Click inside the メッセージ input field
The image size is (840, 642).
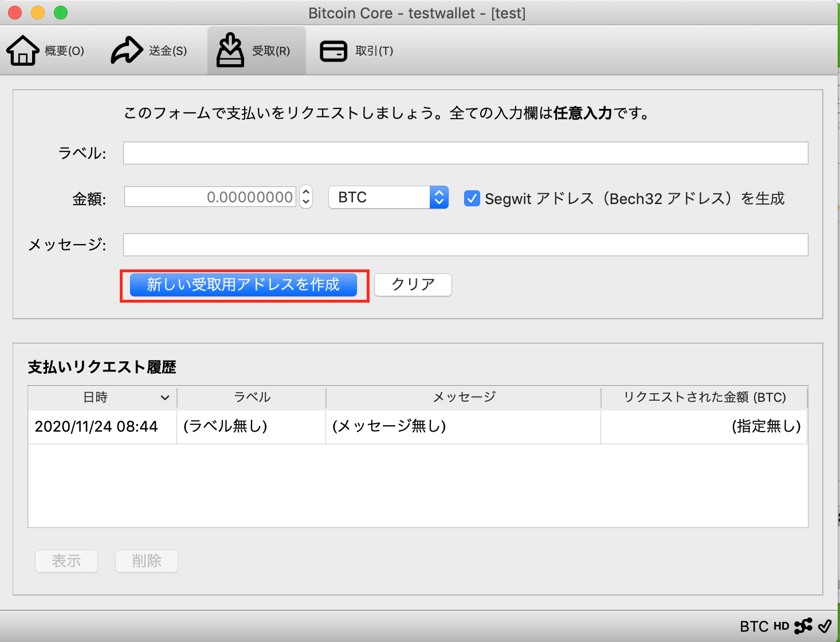point(464,245)
